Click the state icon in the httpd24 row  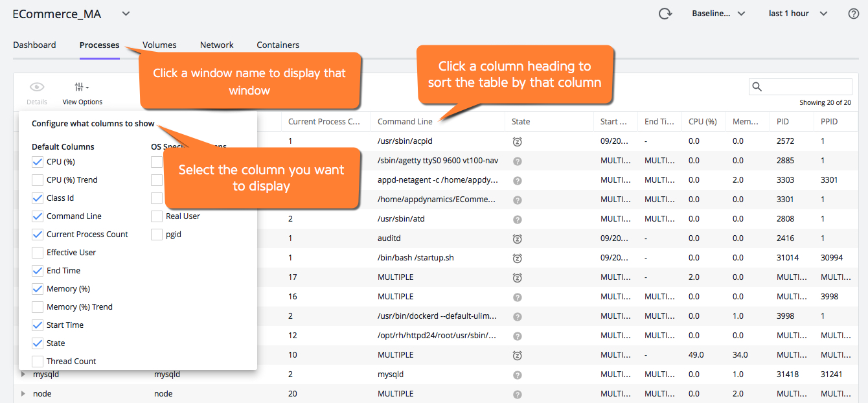[517, 336]
